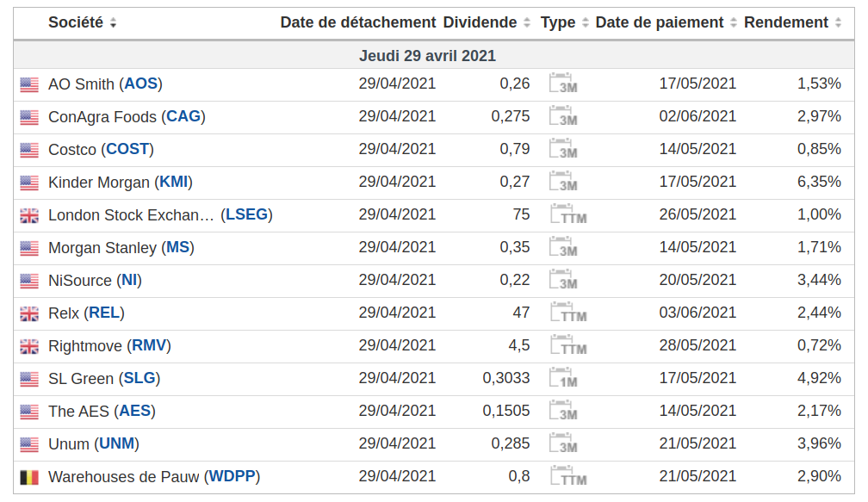868x502 pixels.
Task: Click ConAgra payment date 02/06/2021
Action: [x=697, y=116]
